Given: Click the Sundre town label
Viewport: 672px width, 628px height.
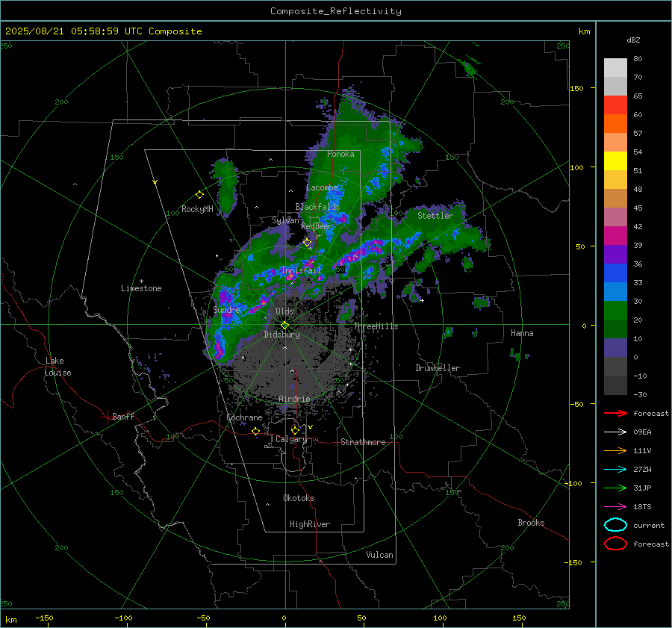Looking at the screenshot, I should click(x=226, y=309).
